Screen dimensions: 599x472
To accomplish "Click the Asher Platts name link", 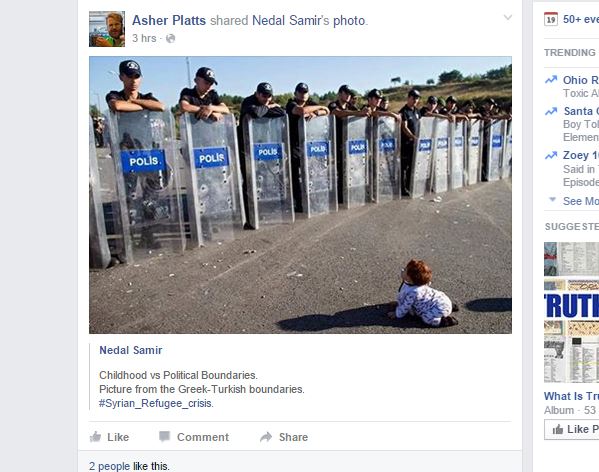I will pos(169,20).
